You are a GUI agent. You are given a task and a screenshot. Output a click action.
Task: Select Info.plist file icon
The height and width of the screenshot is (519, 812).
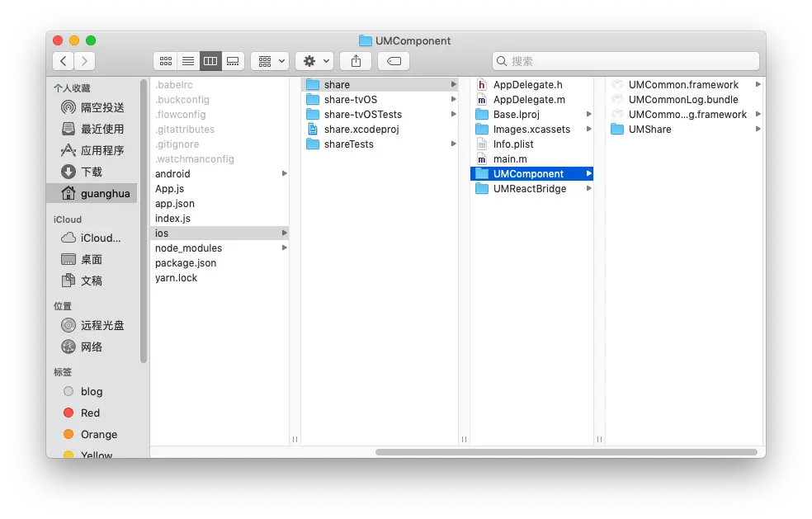click(482, 144)
